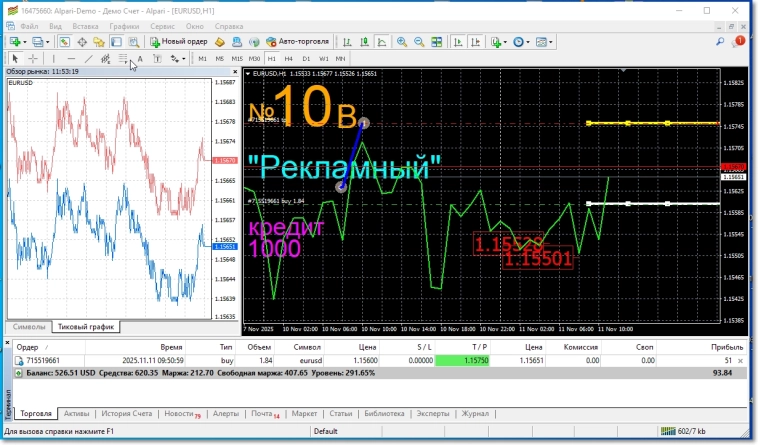The height and width of the screenshot is (445, 758).
Task: Click the Zoom Out magnifier icon
Action: tap(419, 42)
